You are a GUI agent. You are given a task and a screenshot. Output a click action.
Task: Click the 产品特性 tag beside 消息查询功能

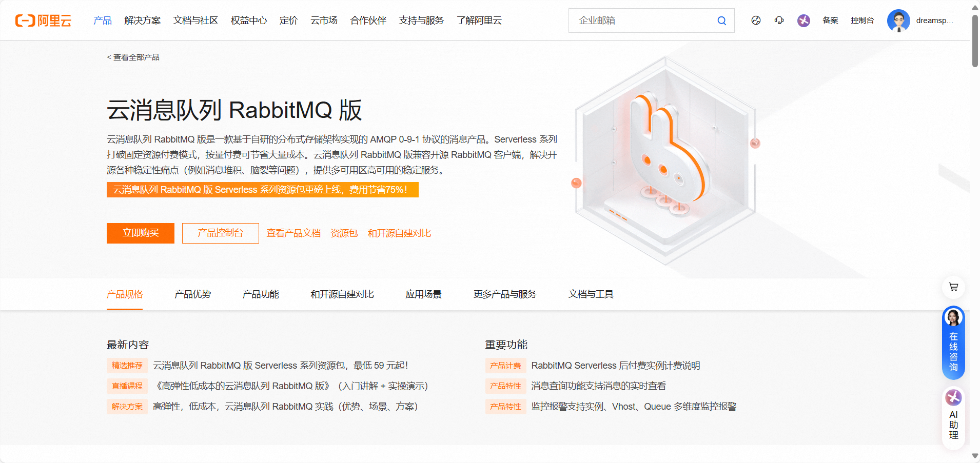505,386
